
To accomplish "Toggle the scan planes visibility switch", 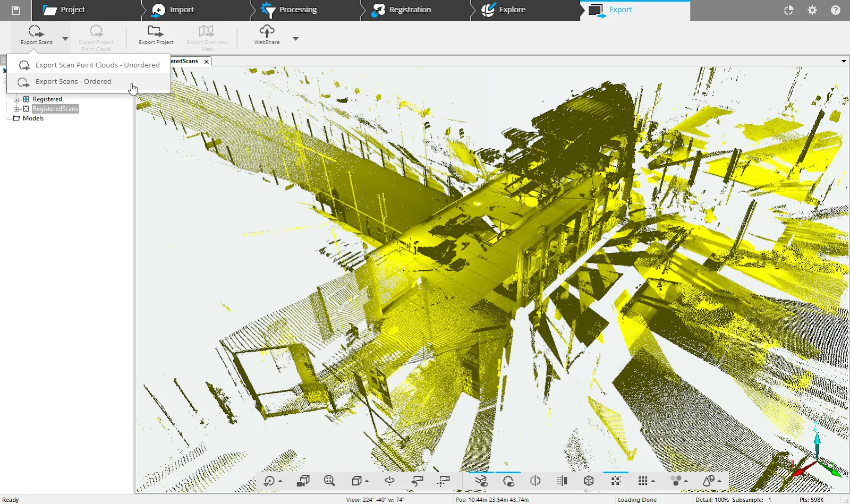I will pos(481,481).
